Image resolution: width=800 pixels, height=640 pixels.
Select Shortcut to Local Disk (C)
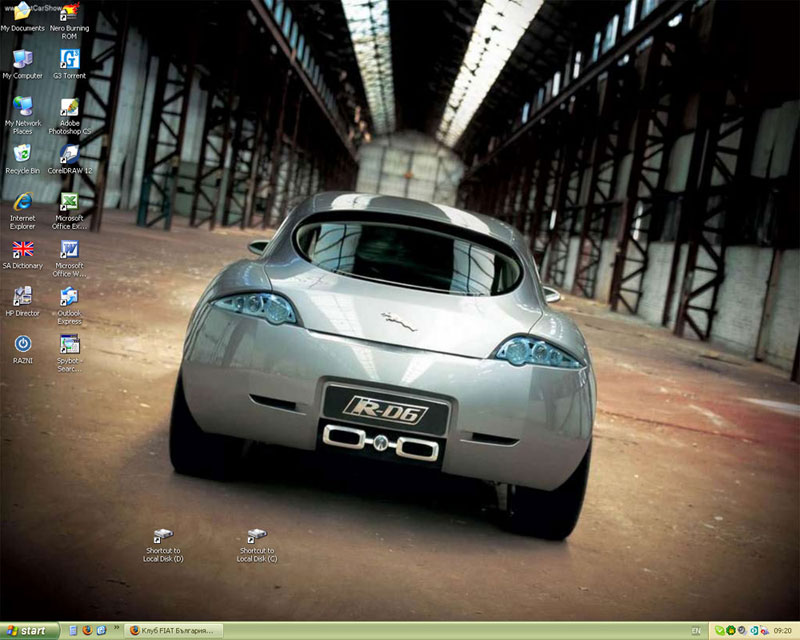coord(256,537)
